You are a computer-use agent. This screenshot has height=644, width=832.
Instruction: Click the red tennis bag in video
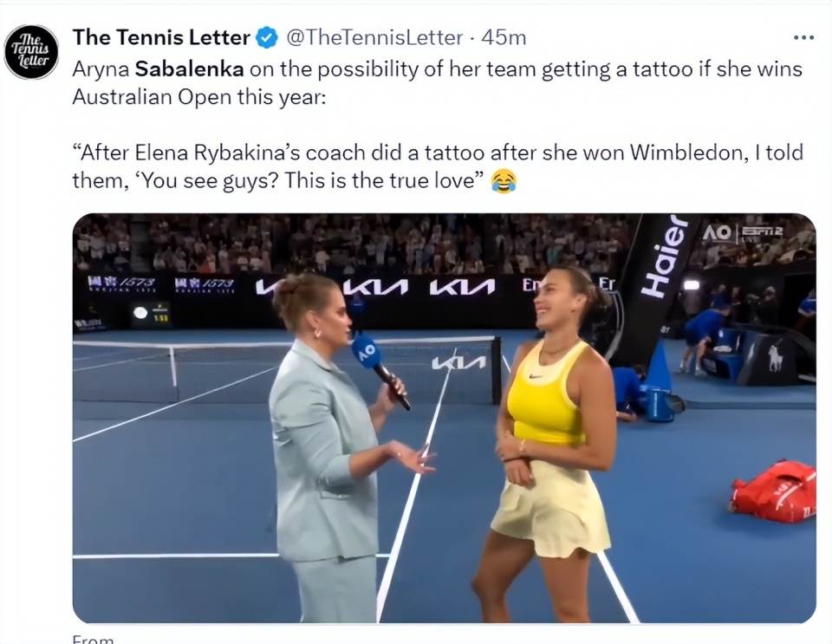pyautogui.click(x=774, y=491)
